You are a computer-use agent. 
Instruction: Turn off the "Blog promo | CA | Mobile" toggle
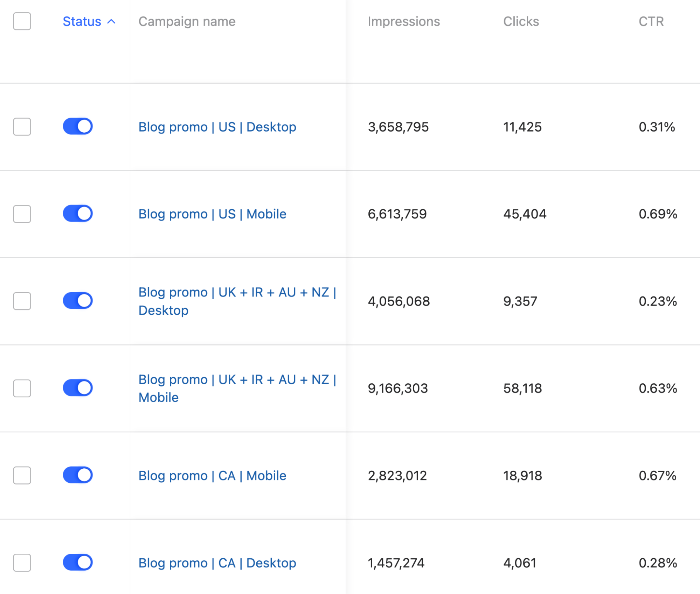pos(78,475)
